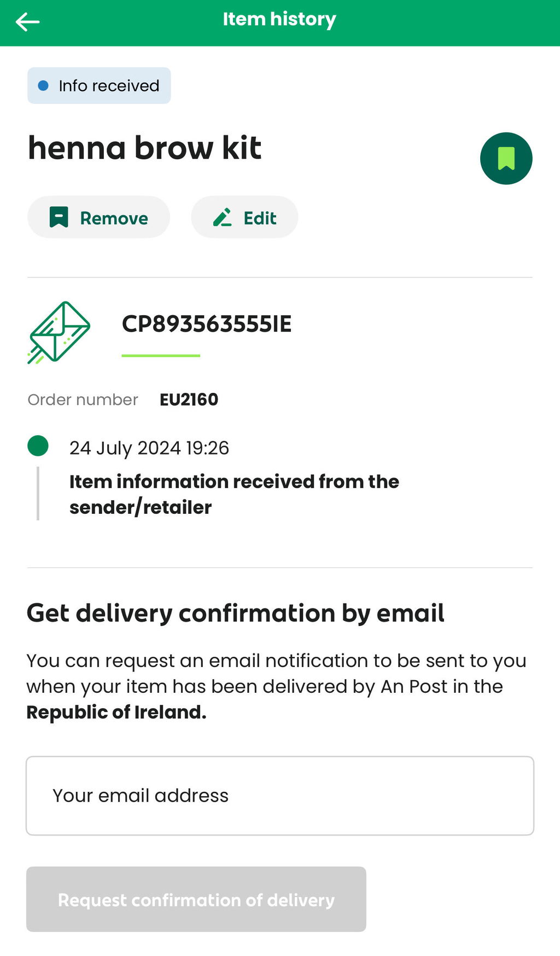Toggle the round green bookmark button
This screenshot has width=560, height=956.
pos(506,158)
